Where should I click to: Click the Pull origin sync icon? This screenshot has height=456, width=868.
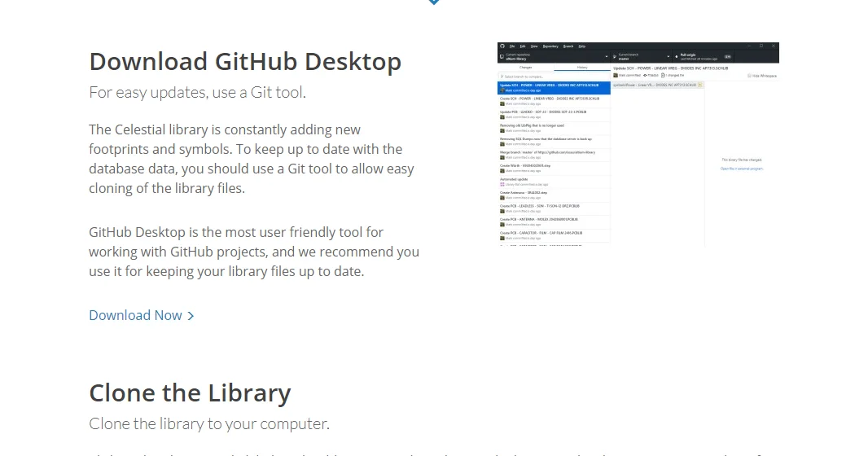[x=676, y=56]
